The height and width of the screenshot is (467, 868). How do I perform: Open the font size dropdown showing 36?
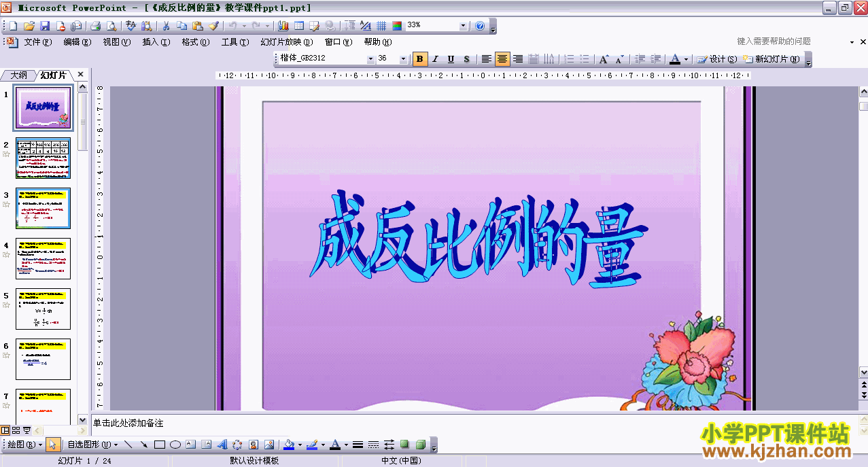(404, 59)
